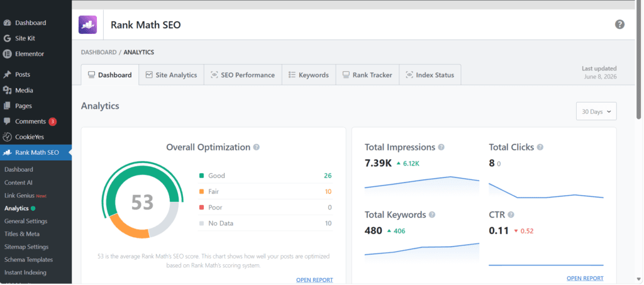Click the Fair orange legend swatch
The height and width of the screenshot is (285, 644).
[202, 191]
